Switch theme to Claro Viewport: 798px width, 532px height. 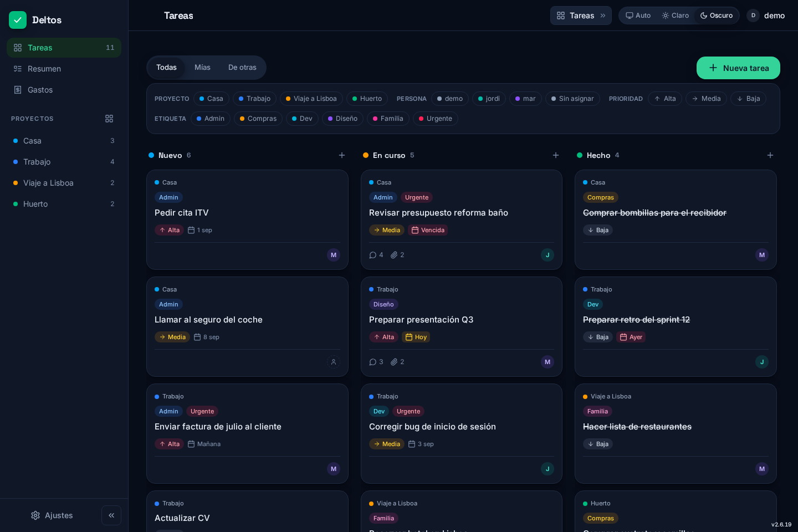[676, 16]
